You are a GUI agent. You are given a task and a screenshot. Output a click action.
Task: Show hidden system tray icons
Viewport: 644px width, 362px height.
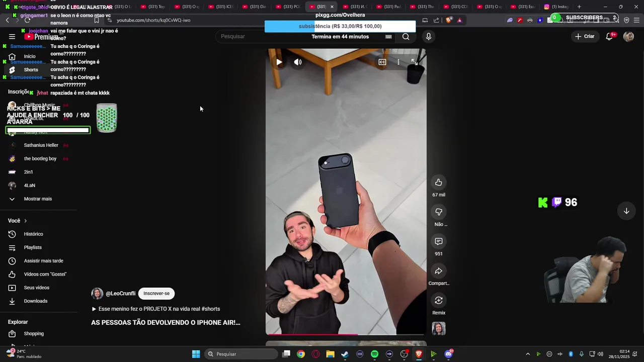coord(527,354)
